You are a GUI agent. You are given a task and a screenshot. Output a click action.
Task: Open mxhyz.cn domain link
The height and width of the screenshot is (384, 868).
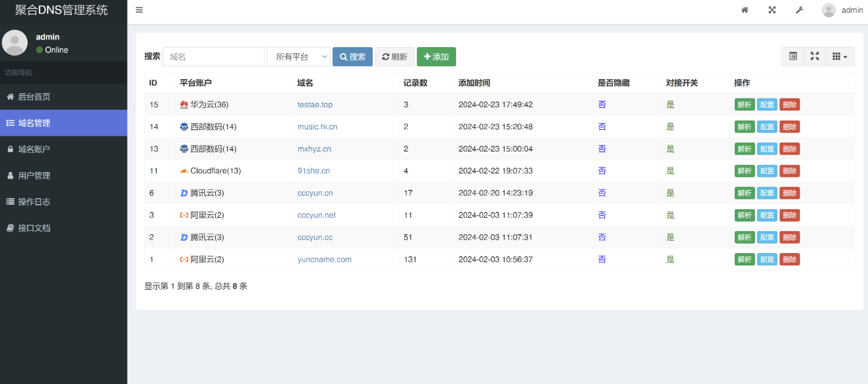314,149
